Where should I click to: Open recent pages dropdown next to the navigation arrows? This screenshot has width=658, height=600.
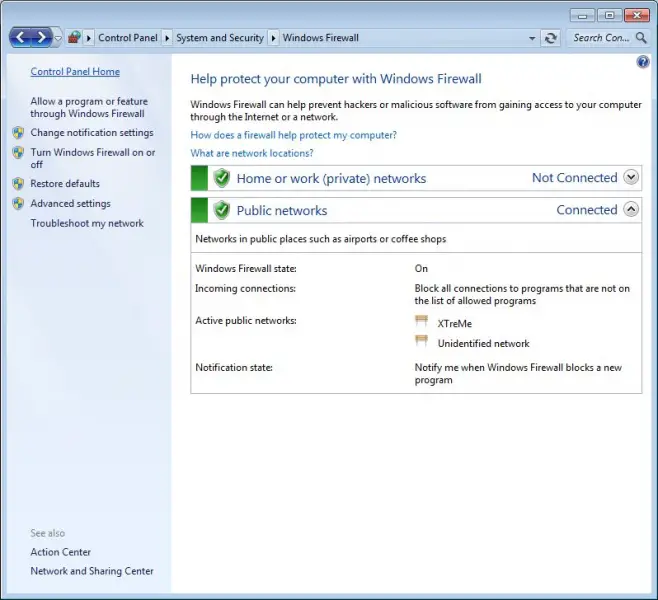pyautogui.click(x=58, y=38)
